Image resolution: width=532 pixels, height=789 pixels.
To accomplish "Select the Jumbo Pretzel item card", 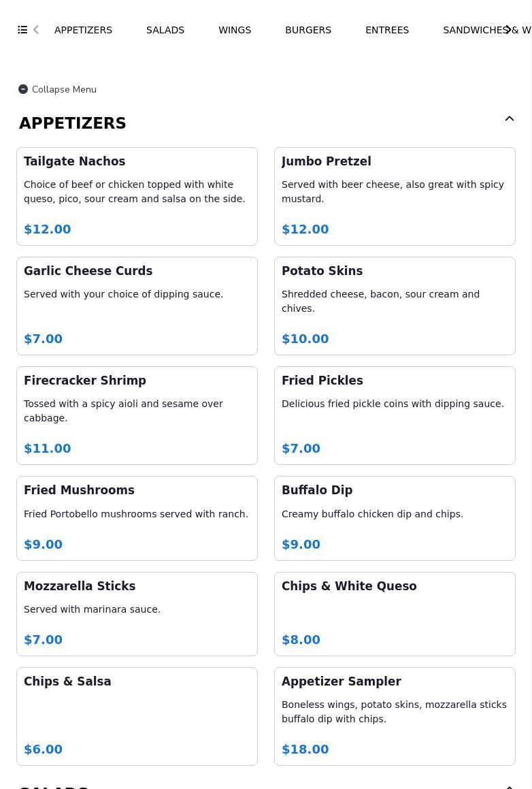I will click(x=395, y=196).
